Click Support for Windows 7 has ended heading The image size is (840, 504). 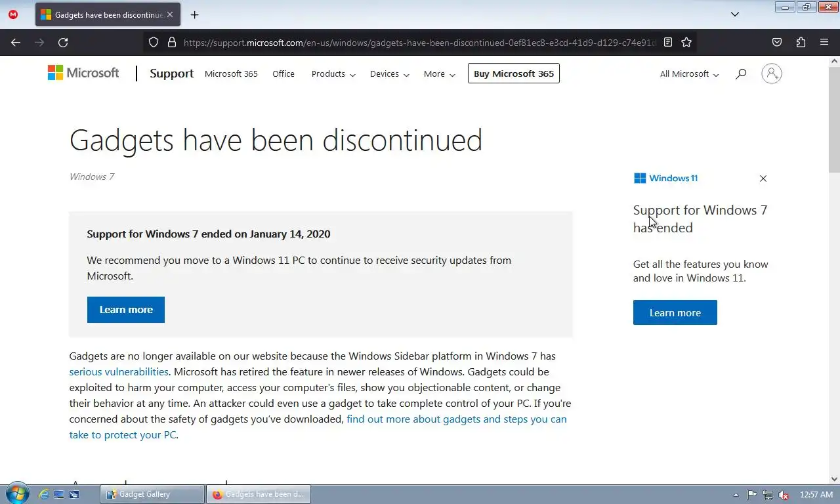700,219
